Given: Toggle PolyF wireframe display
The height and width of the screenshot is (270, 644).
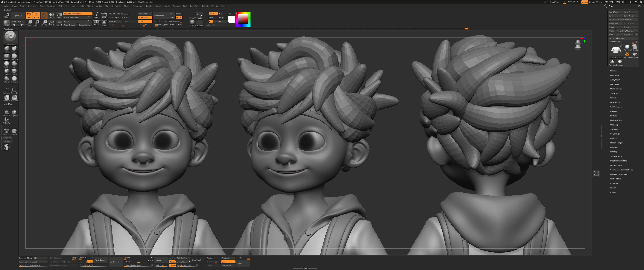Looking at the screenshot, I should [x=104, y=16].
